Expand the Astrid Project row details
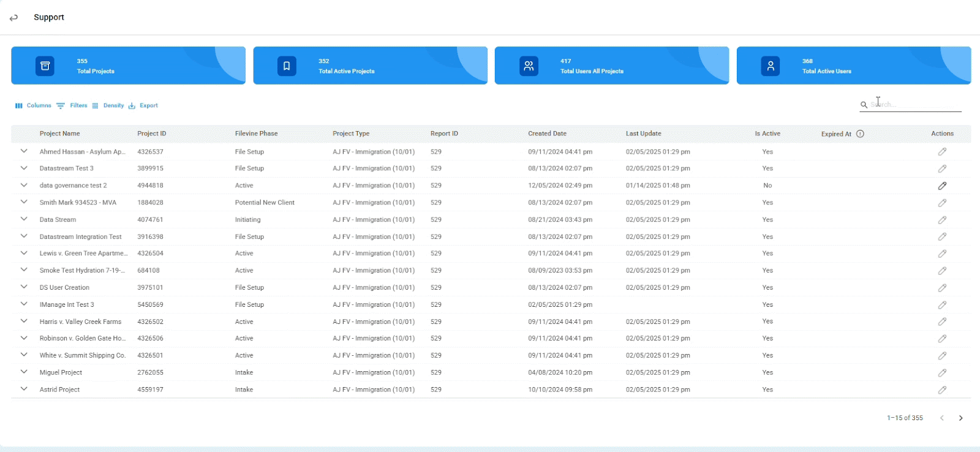This screenshot has width=980, height=452. (x=24, y=389)
